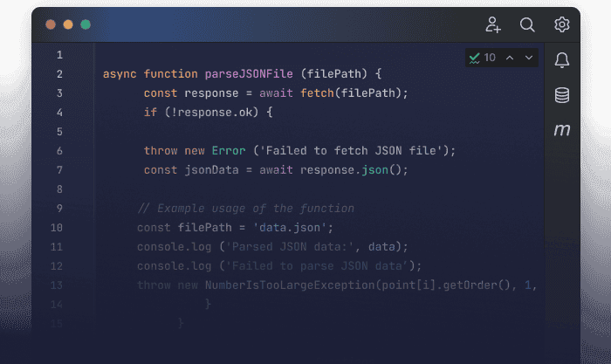Click the green maximize window button

86,24
